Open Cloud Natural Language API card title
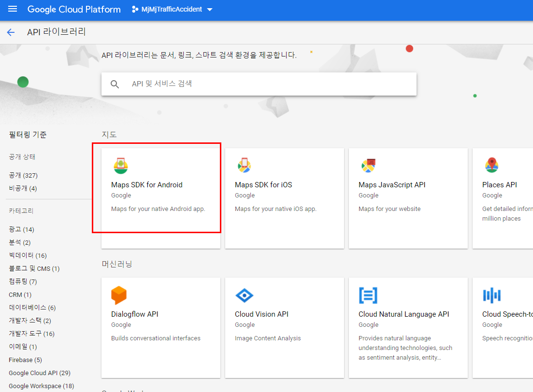533x392 pixels. (404, 314)
